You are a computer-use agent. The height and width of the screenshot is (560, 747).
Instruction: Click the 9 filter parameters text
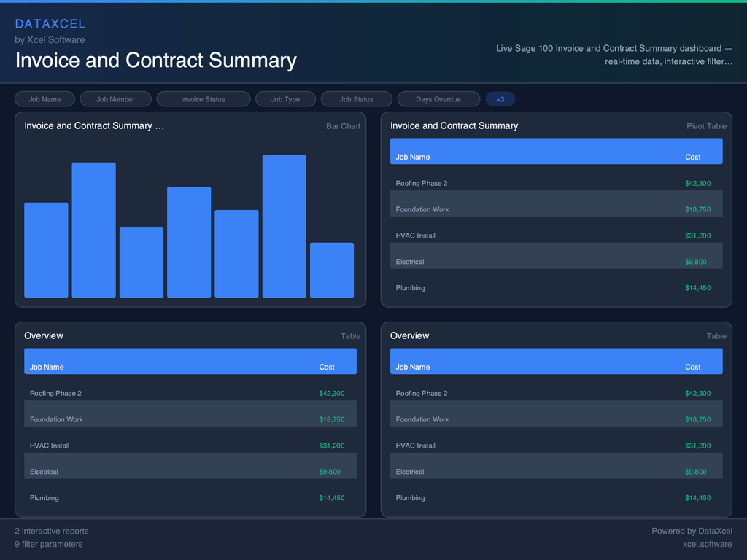[x=48, y=544]
